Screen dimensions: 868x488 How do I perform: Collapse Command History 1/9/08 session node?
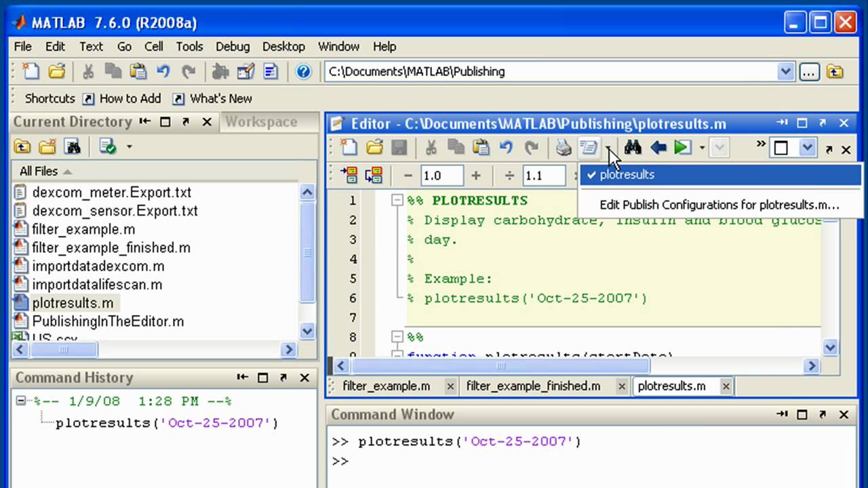[x=20, y=401]
